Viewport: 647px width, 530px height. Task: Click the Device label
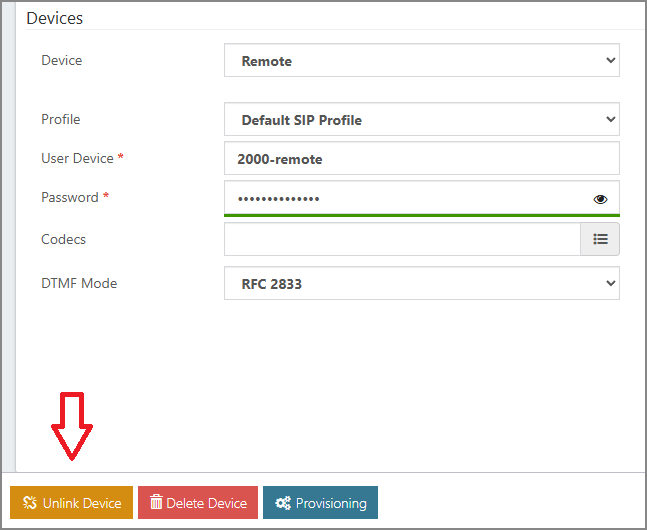coord(61,60)
